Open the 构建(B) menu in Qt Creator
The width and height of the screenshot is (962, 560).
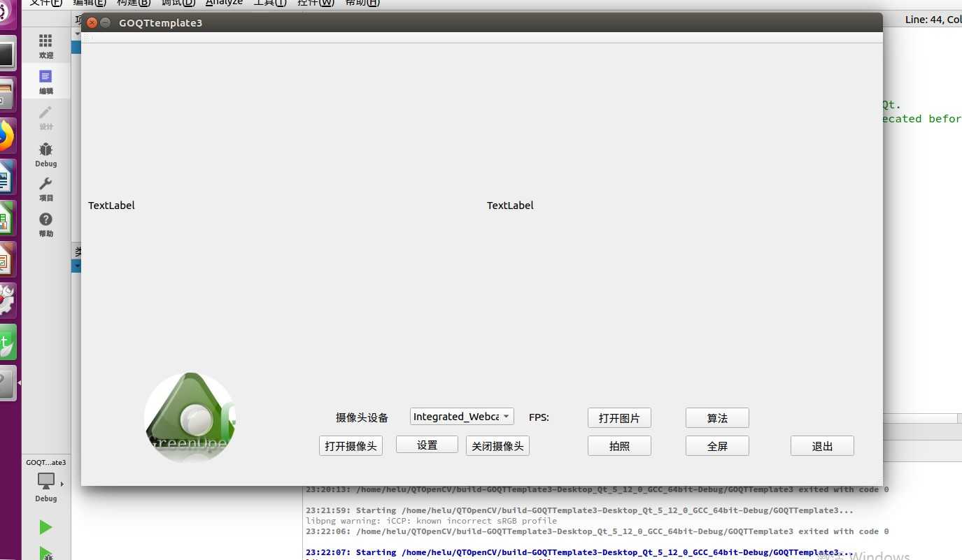pyautogui.click(x=133, y=3)
